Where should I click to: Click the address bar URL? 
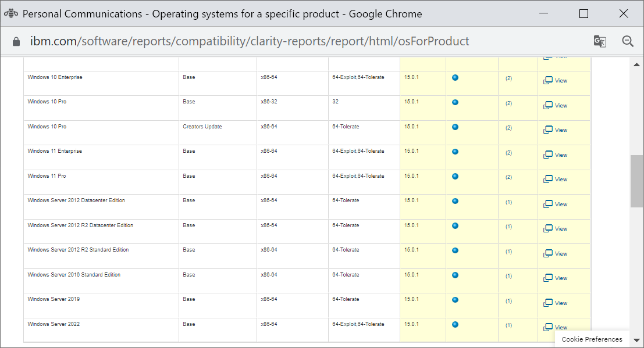pyautogui.click(x=250, y=41)
